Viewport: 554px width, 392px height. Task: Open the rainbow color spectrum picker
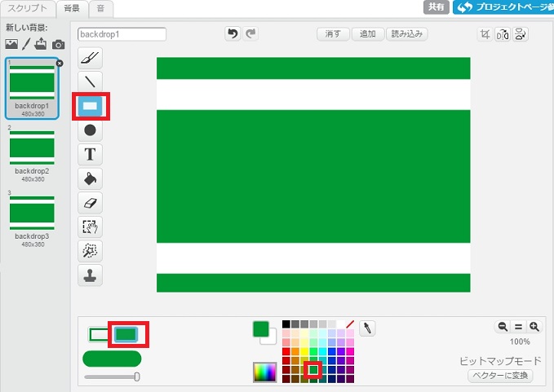click(x=264, y=372)
